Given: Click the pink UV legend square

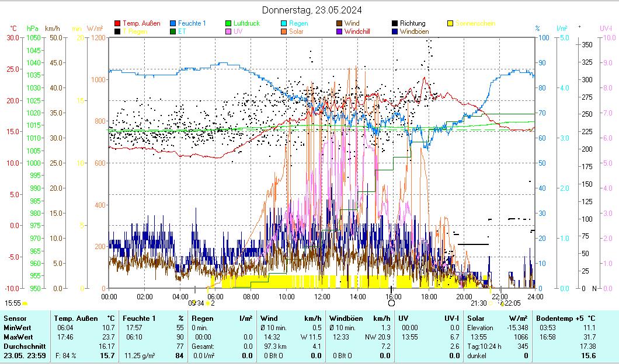Looking at the screenshot, I should coord(228,32).
